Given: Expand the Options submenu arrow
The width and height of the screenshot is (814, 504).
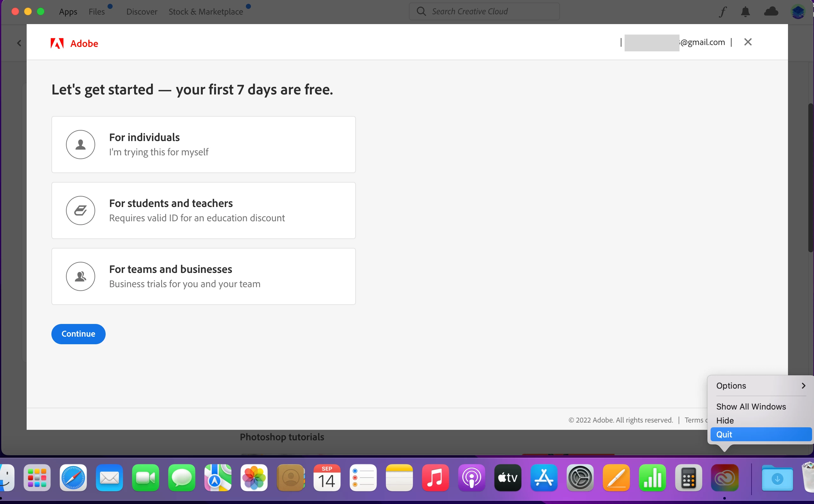Looking at the screenshot, I should [x=803, y=386].
